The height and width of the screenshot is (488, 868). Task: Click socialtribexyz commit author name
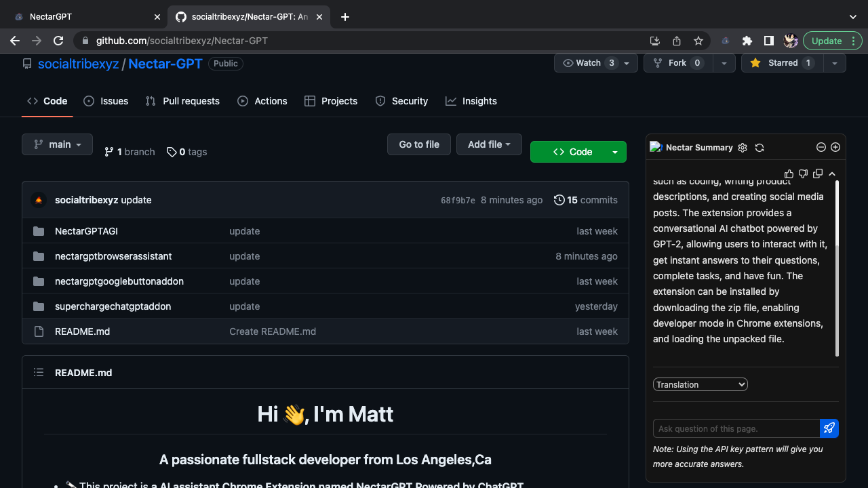(87, 200)
